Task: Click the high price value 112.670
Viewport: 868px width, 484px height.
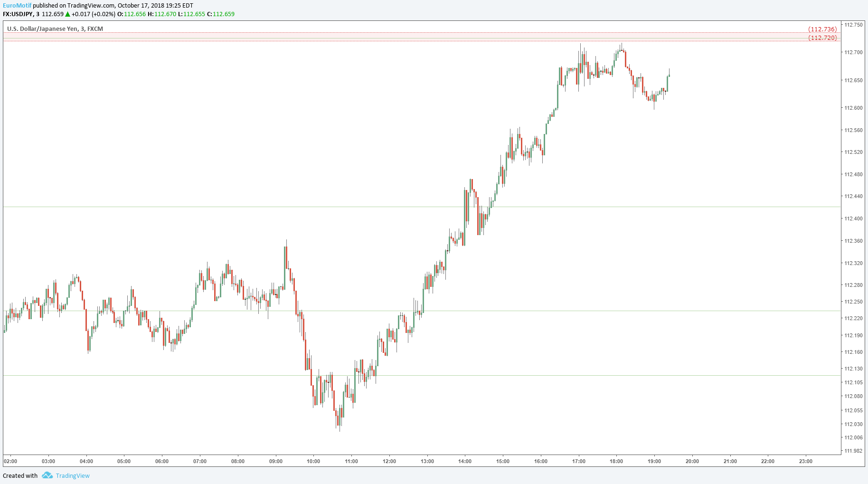Action: [165, 14]
